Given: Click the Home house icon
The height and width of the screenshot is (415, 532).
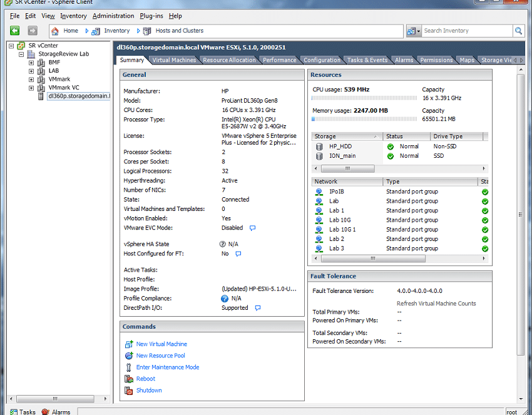Looking at the screenshot, I should (x=54, y=31).
